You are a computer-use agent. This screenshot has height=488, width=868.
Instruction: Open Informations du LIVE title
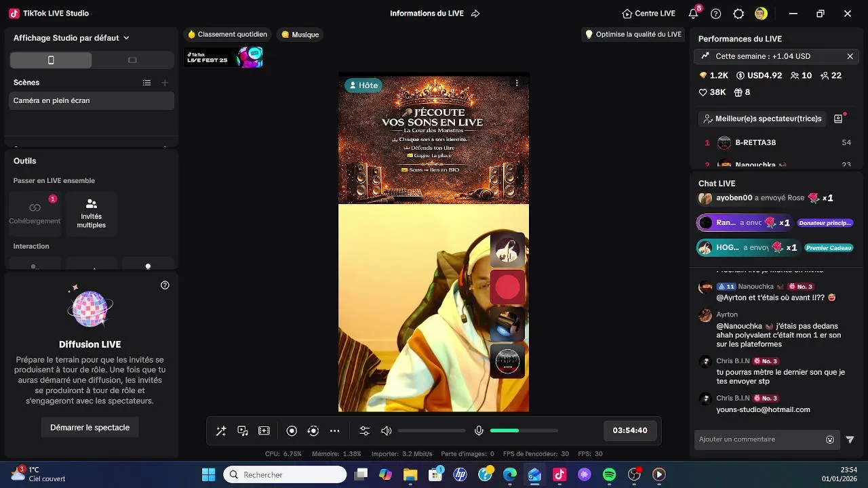point(427,14)
